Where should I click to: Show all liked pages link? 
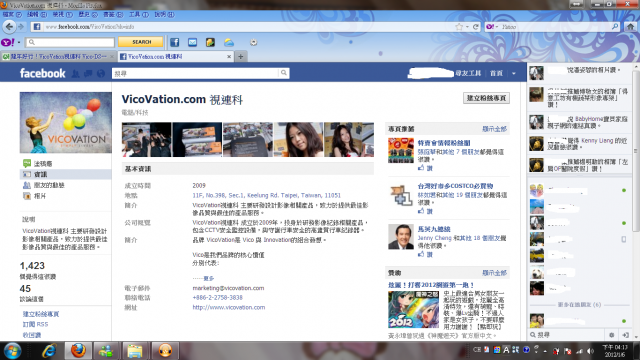click(494, 129)
